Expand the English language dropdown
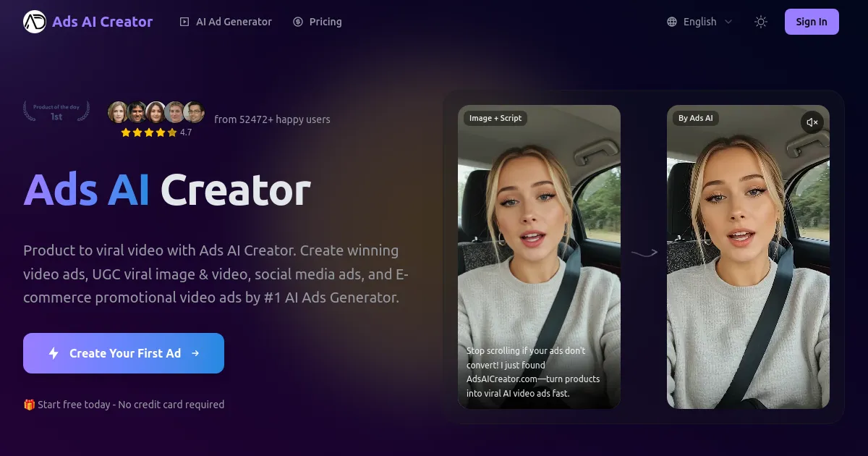Viewport: 868px width, 456px height. 699,22
